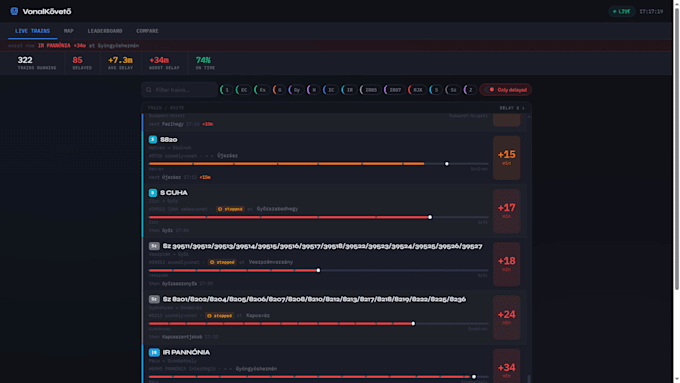Image resolution: width=680 pixels, height=383 pixels.
Task: Toggle the G train type filter chip
Action: pos(279,90)
